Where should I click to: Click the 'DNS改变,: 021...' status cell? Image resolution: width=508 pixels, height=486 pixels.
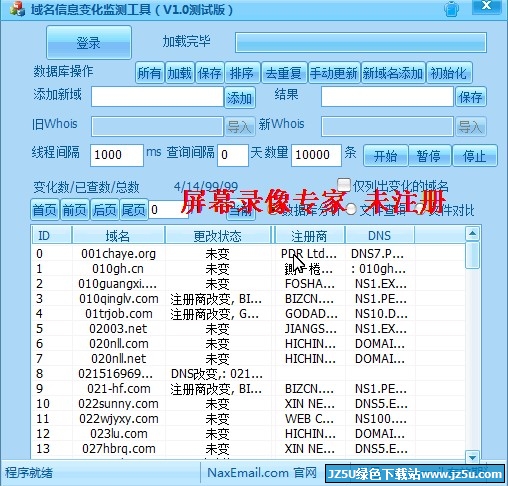pyautogui.click(x=217, y=374)
